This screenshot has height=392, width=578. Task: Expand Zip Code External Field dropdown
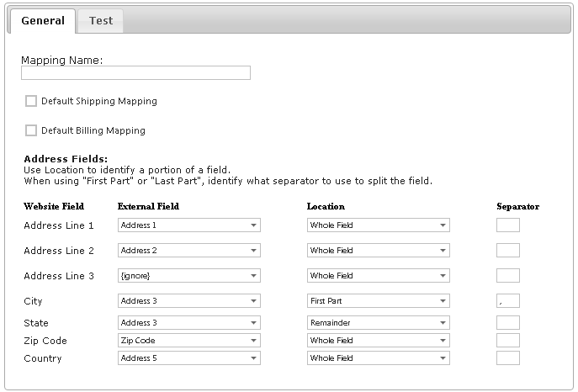point(188,341)
